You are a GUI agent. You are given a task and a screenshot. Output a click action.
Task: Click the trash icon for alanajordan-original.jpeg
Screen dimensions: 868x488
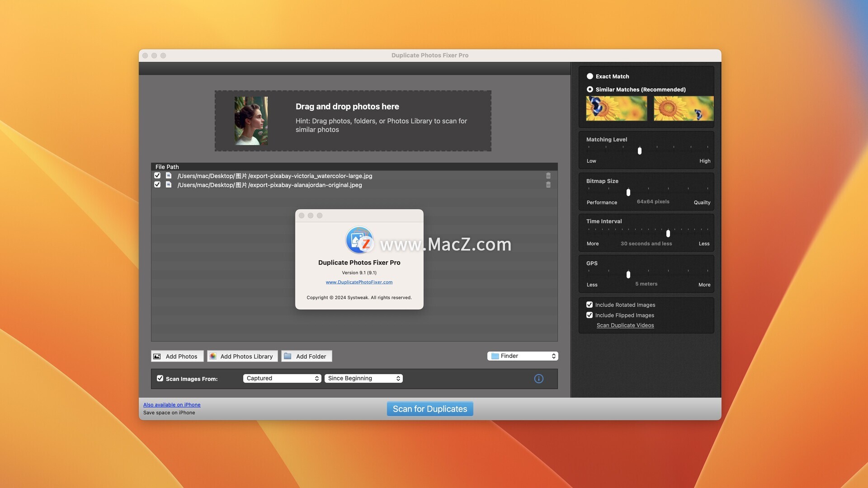(x=548, y=185)
